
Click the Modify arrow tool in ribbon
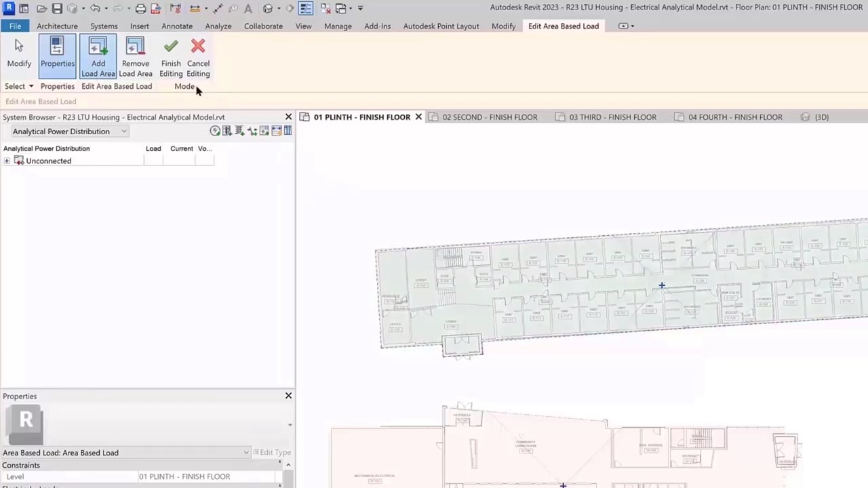point(19,54)
